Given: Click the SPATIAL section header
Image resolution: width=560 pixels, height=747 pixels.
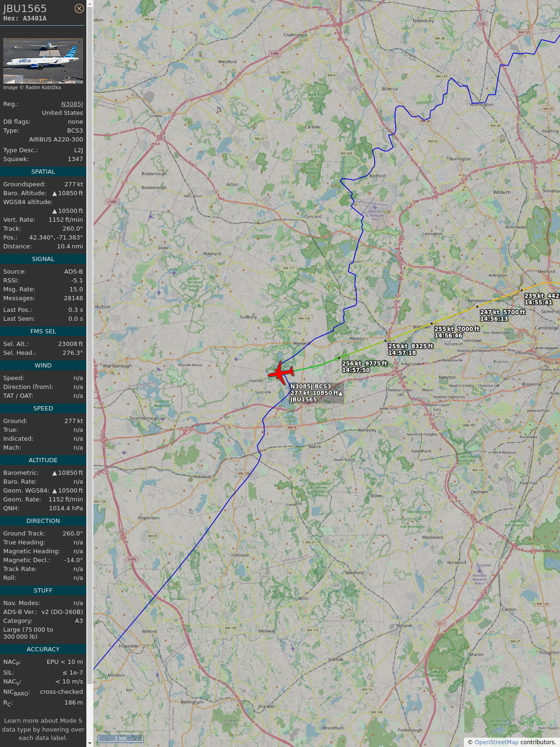Looking at the screenshot, I should pyautogui.click(x=43, y=172).
